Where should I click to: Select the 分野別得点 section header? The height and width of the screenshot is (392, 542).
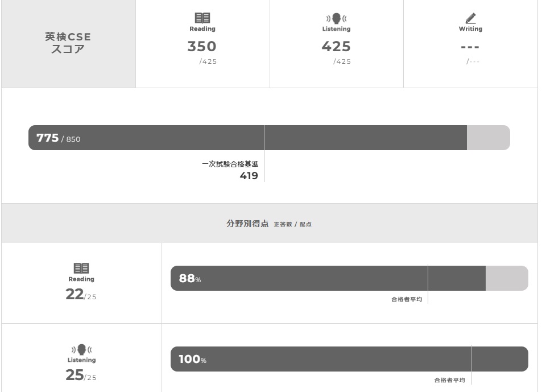(x=247, y=224)
